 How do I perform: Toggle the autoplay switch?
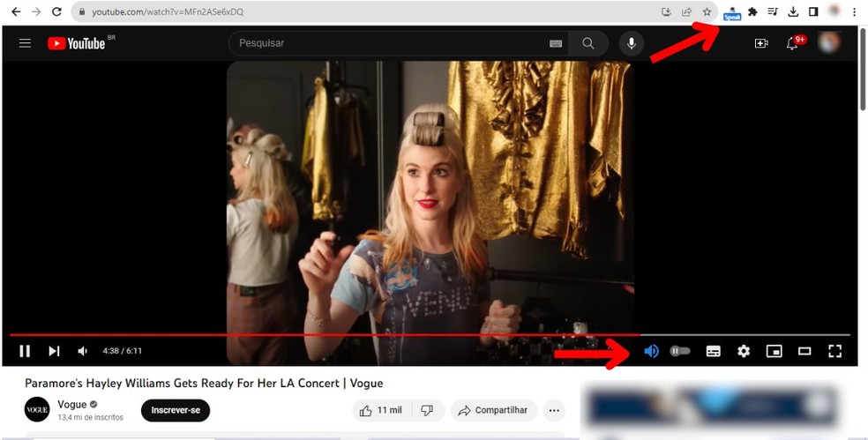pos(680,351)
